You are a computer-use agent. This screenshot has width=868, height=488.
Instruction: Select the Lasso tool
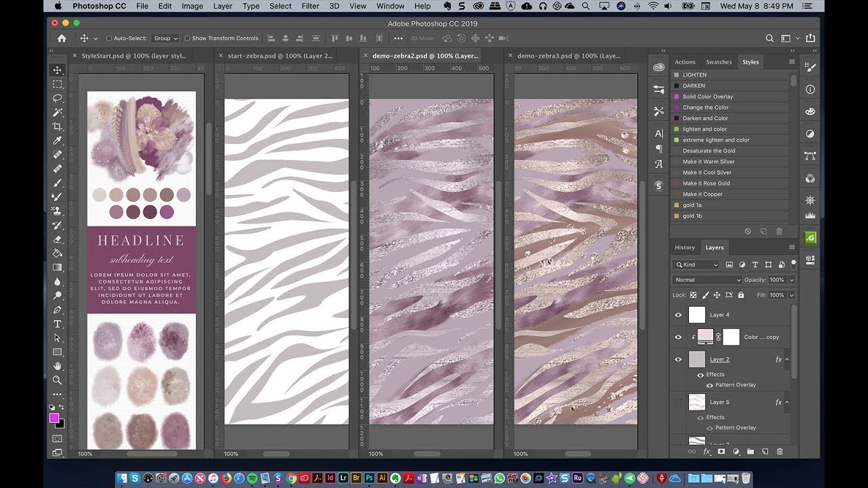click(58, 98)
